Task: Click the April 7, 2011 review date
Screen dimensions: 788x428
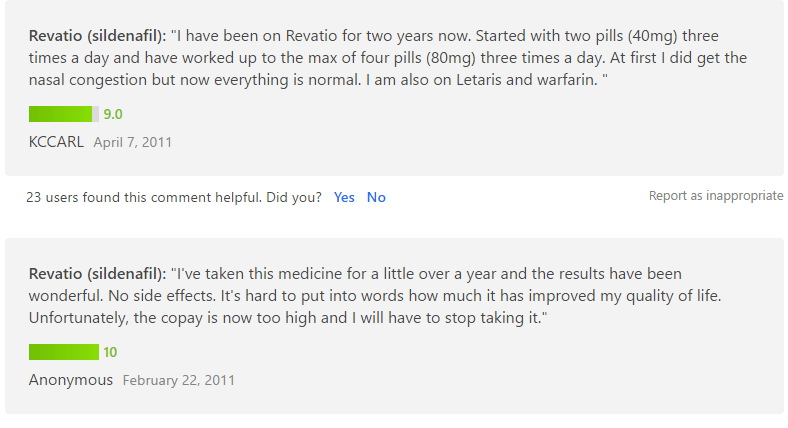Action: point(133,143)
